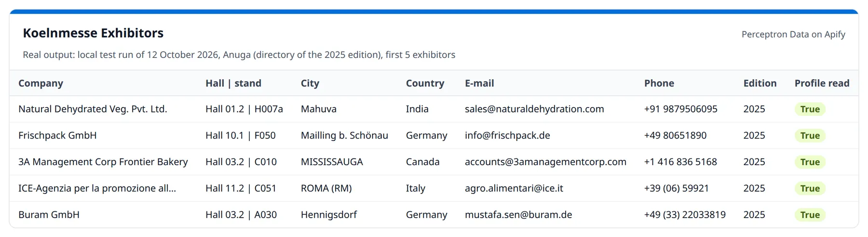This screenshot has height=237, width=868.
Task: Click phone number +1 416 836 5168
Action: click(680, 162)
